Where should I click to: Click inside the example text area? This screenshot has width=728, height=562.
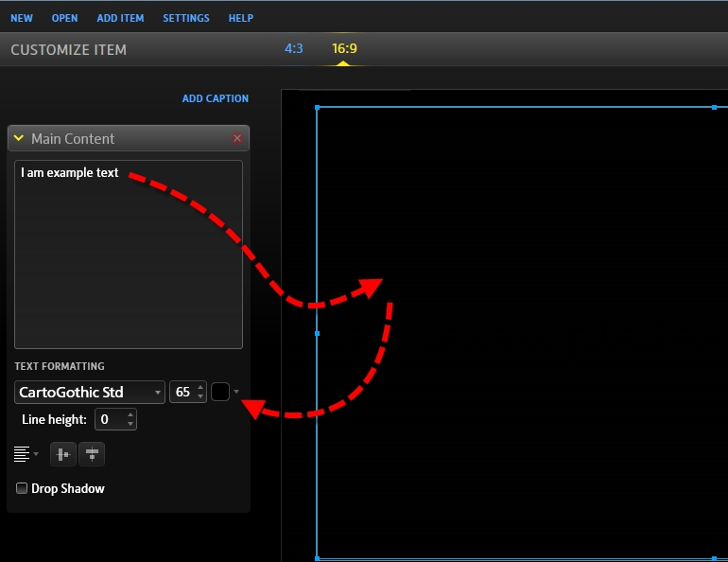(x=129, y=255)
